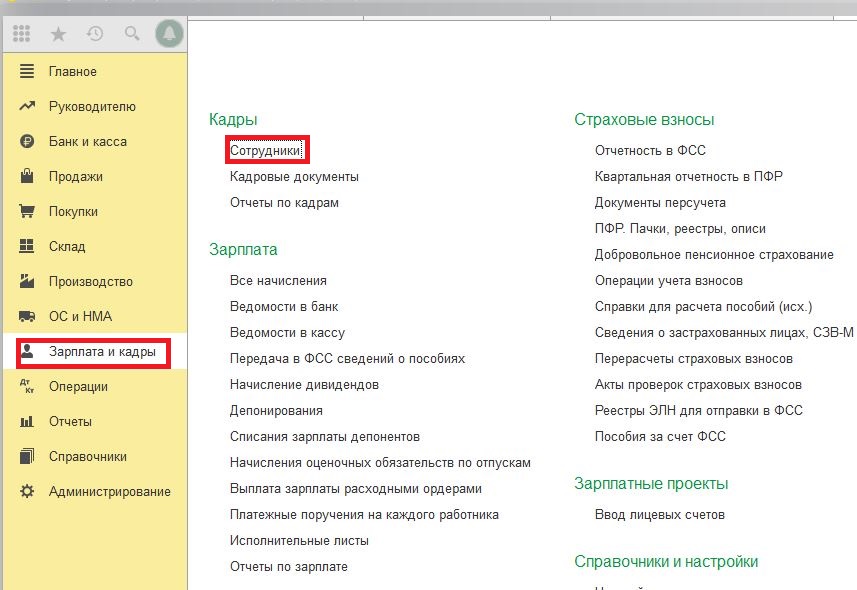Select Покупки in the sidebar
Screen dimensions: 857x590
point(73,212)
